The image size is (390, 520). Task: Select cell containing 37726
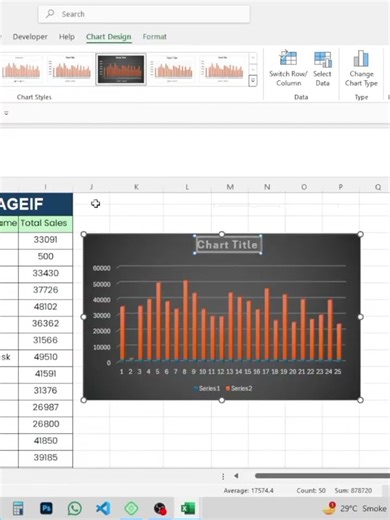(x=45, y=290)
